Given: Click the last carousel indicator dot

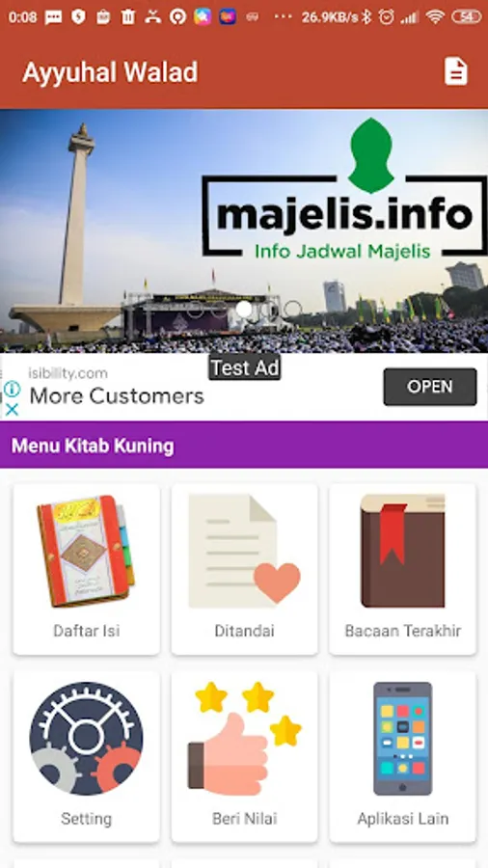Looking at the screenshot, I should tap(292, 310).
